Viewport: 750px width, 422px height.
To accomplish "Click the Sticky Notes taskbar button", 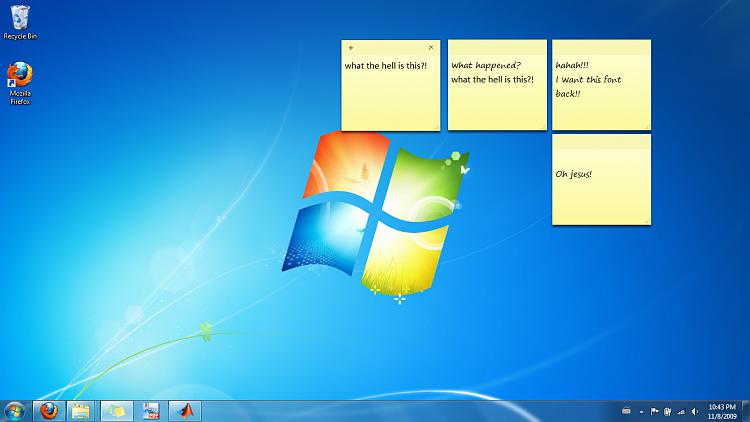I will (x=117, y=411).
